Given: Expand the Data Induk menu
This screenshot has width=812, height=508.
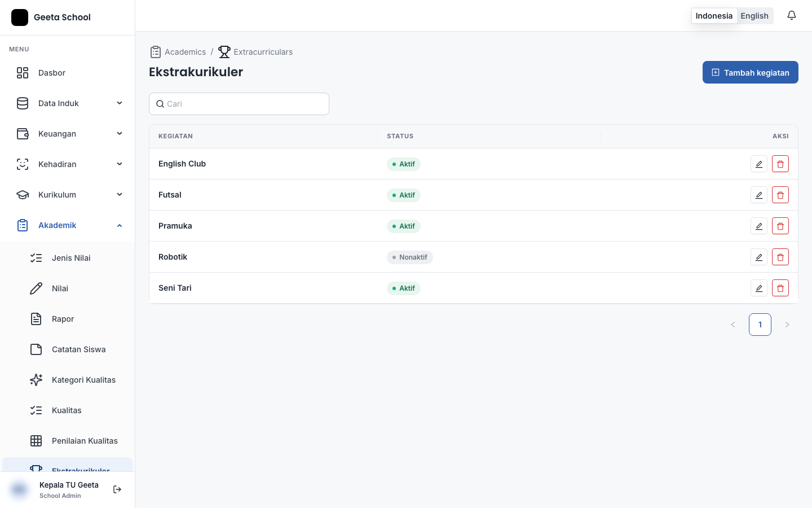Looking at the screenshot, I should tap(68, 103).
